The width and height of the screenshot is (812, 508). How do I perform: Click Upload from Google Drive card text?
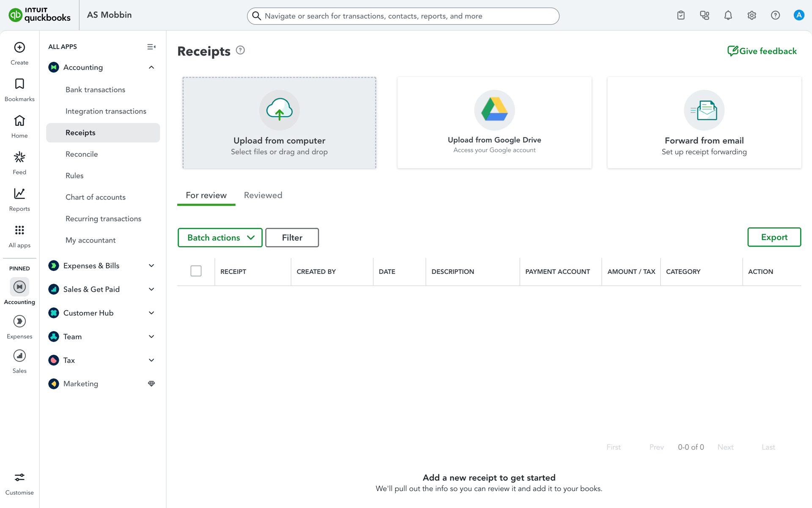click(x=494, y=140)
